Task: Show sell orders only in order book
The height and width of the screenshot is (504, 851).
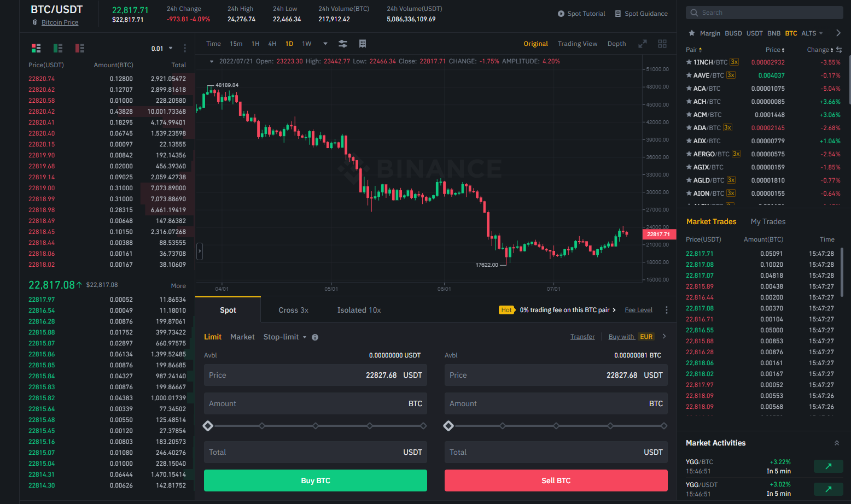Action: pos(80,48)
